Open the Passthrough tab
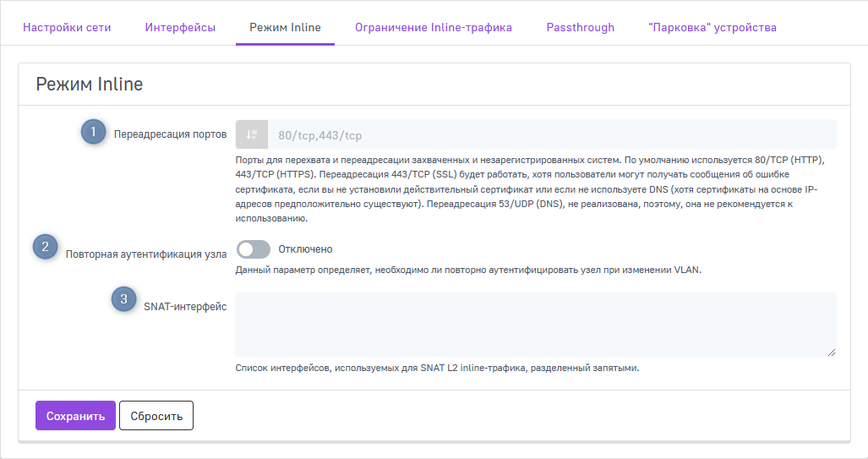The width and height of the screenshot is (868, 459). [x=580, y=27]
